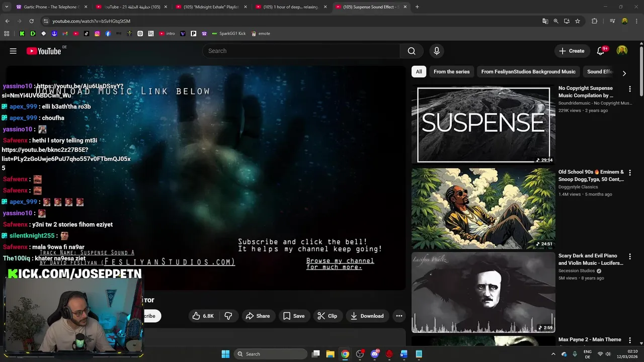Screen dimensions: 644x362
Task: Click the Secession Studios channel name
Action: 577,271
